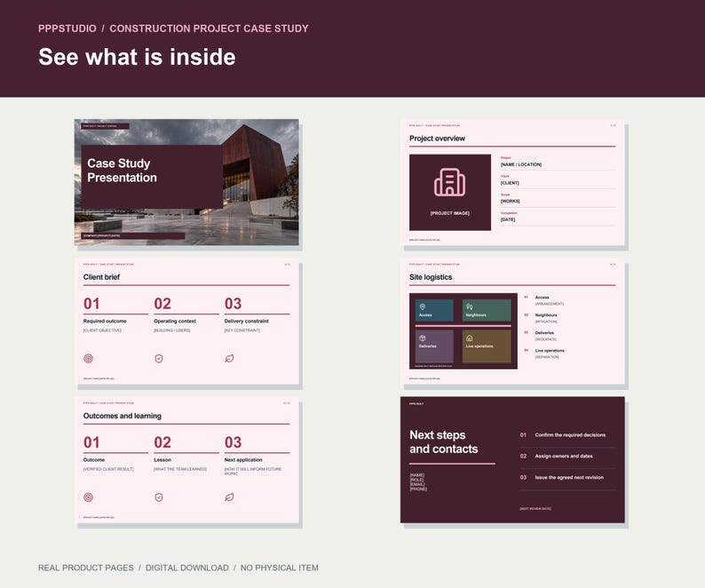Click the NO PHYSICAL ITEM footer text
705x588 pixels.
[279, 568]
